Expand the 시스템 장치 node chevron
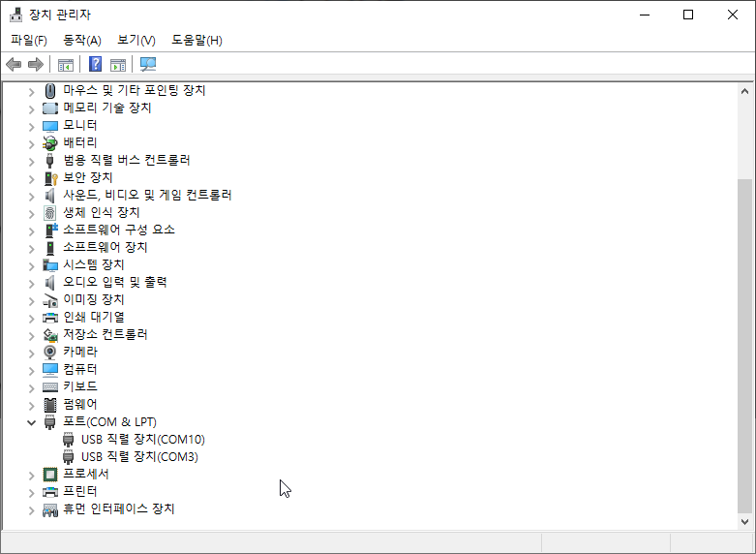Image resolution: width=756 pixels, height=554 pixels. [31, 266]
